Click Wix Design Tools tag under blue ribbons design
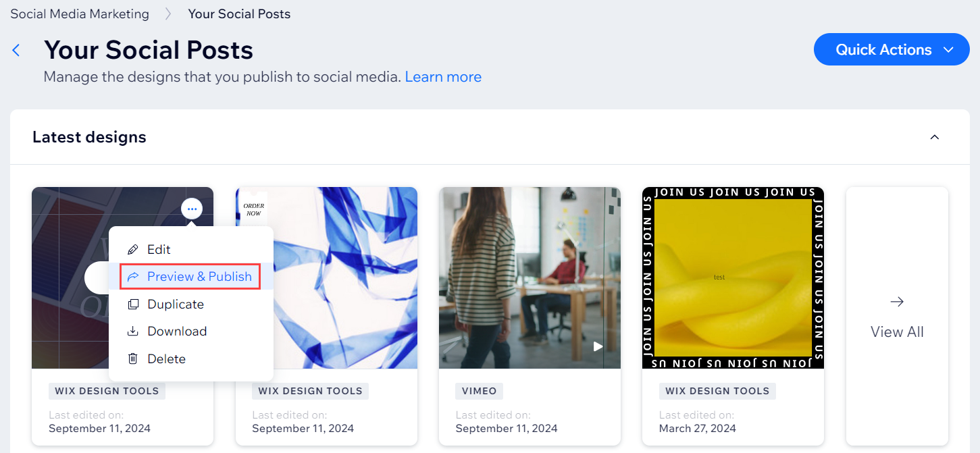Screen dimensions: 980x453 click(x=311, y=391)
